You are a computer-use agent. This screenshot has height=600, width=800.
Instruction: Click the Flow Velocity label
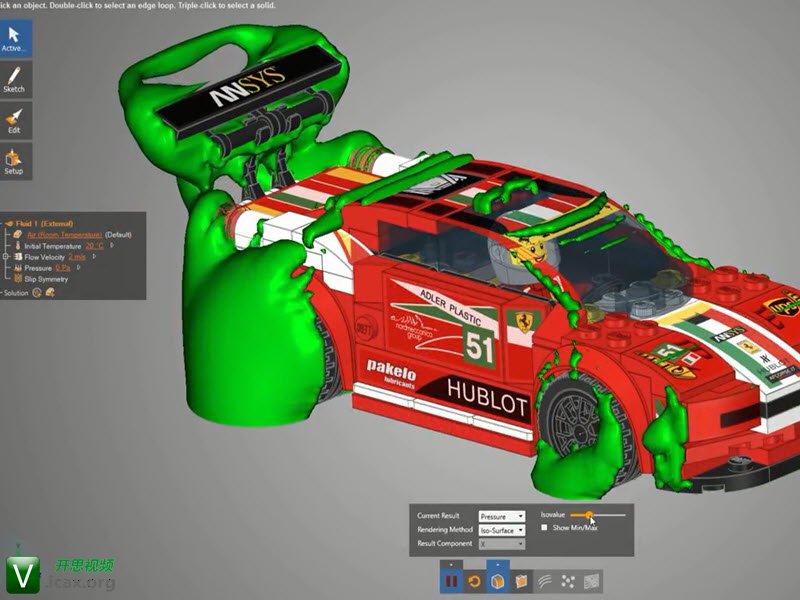[44, 257]
